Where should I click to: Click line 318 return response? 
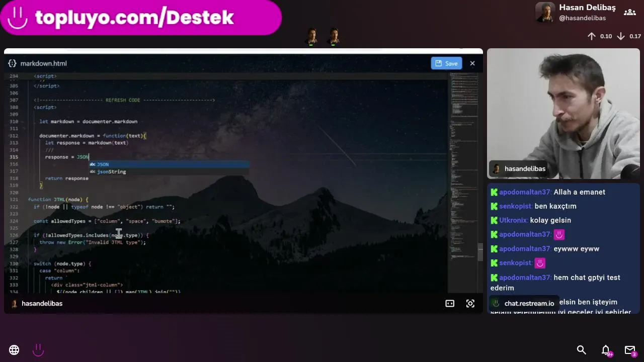click(66, 178)
